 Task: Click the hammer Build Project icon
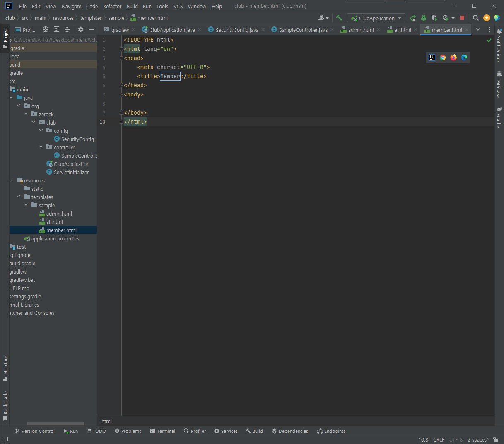339,18
